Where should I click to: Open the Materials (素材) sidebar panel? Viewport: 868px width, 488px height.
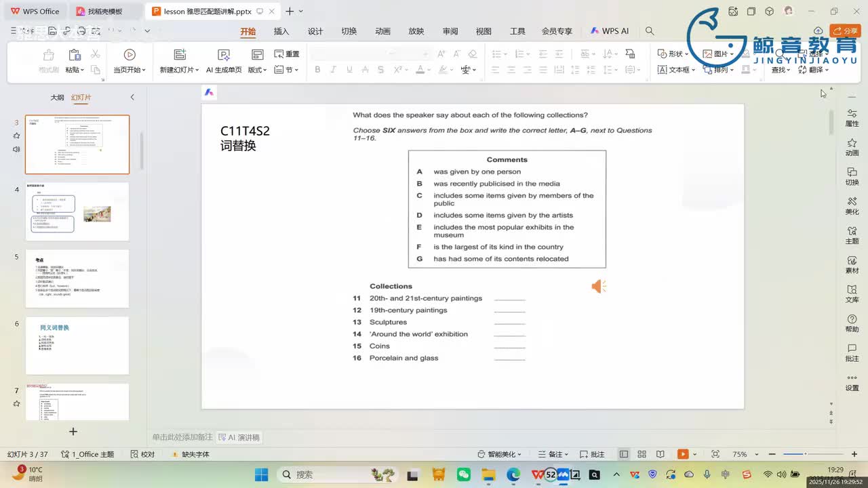click(852, 265)
